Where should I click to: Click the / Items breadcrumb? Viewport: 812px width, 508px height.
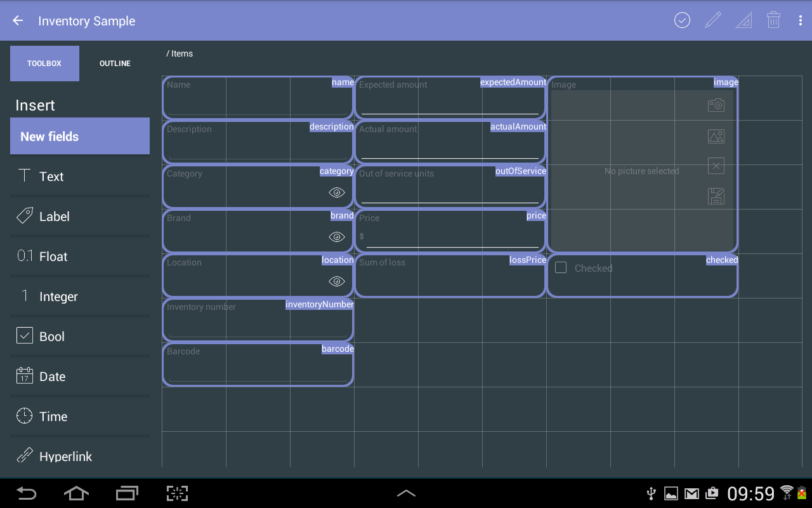[180, 53]
